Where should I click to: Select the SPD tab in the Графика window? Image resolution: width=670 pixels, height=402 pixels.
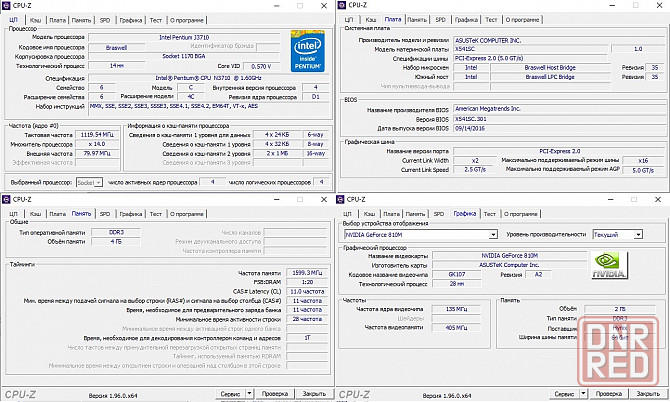pos(439,214)
